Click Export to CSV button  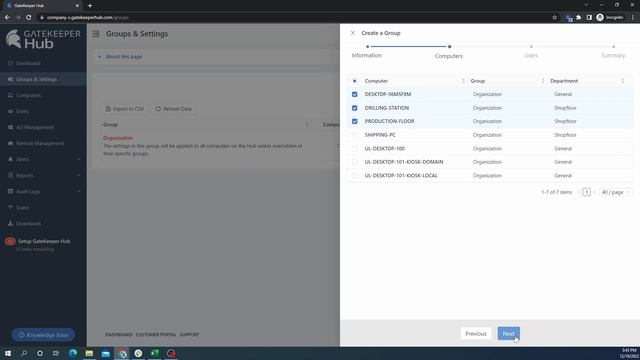[125, 109]
